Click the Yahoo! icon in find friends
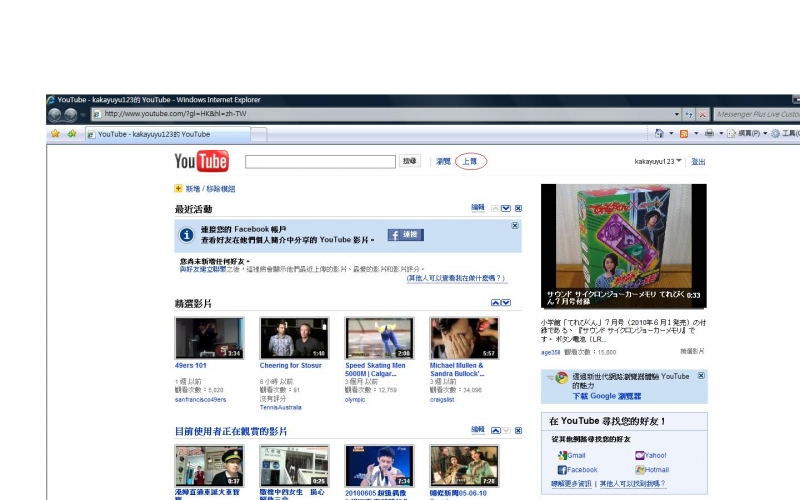Screen dimensions: 800x500 pos(640,456)
